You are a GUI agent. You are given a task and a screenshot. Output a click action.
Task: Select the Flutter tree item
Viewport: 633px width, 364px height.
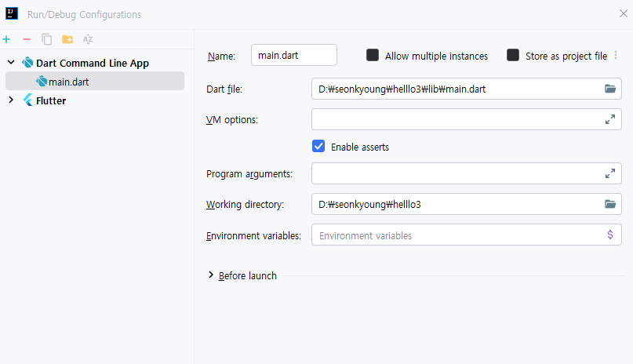click(51, 100)
